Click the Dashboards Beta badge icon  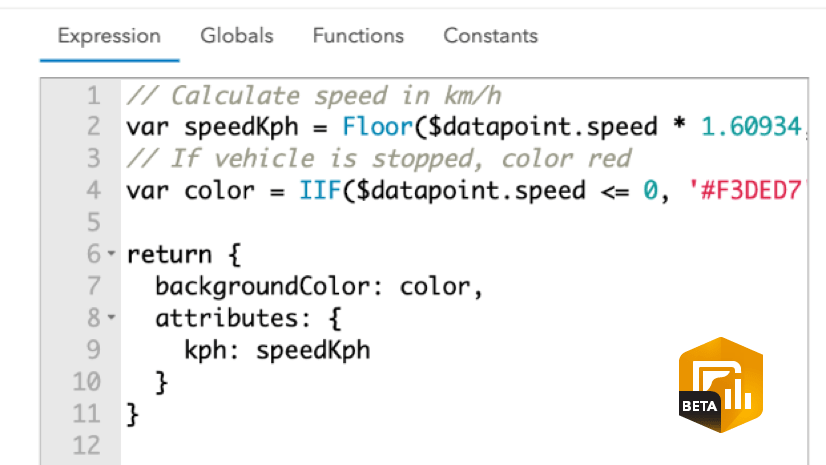tap(721, 383)
